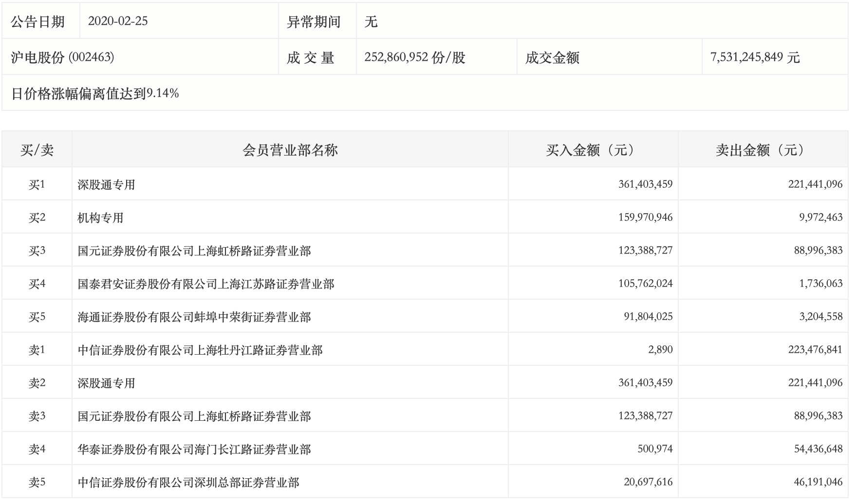Select the announcement date 2020-02-25
The image size is (857, 504).
(118, 21)
